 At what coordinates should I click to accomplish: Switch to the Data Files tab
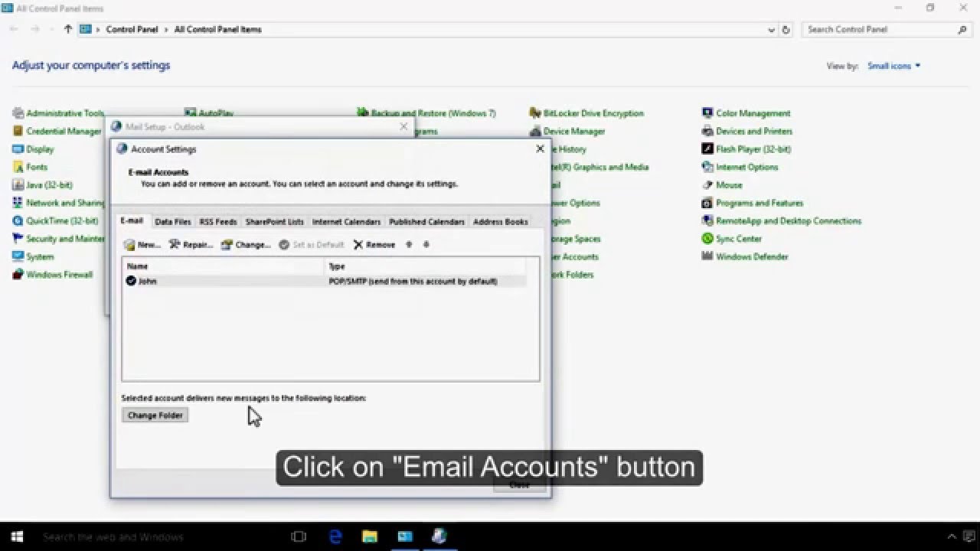pyautogui.click(x=173, y=222)
